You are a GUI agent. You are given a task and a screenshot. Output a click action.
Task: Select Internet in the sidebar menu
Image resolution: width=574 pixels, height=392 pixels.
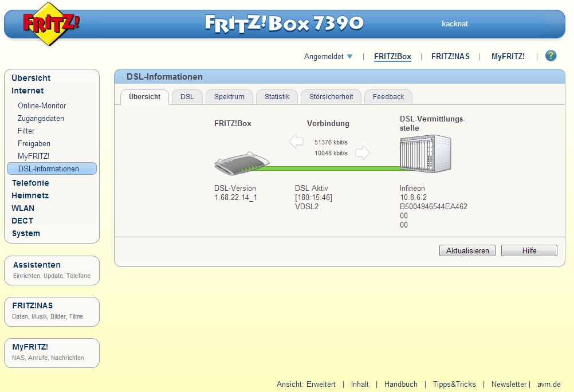click(x=27, y=91)
